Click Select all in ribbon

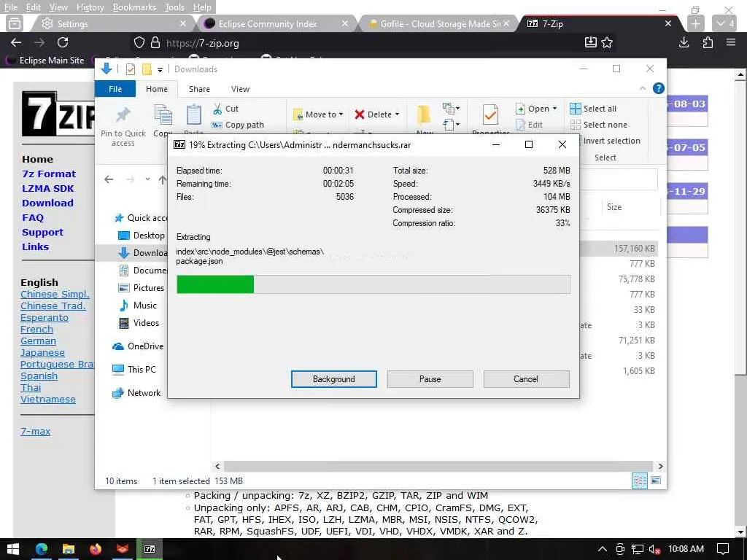(x=593, y=109)
